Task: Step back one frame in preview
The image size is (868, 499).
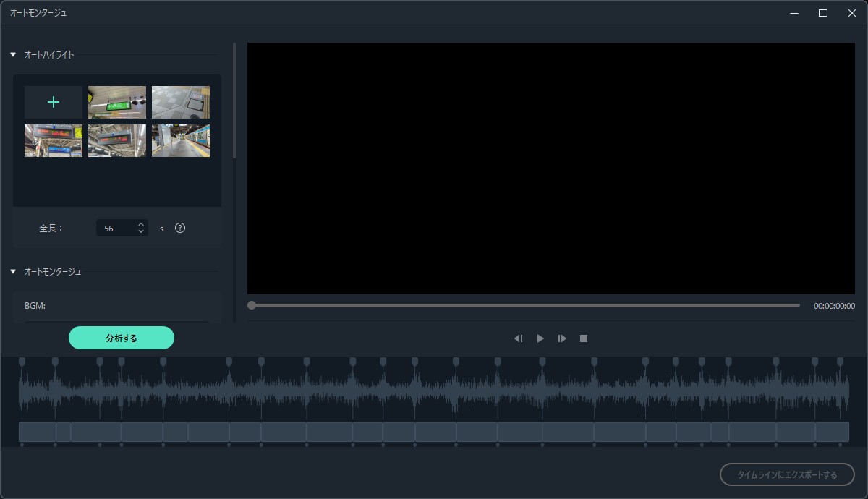Action: coord(518,338)
